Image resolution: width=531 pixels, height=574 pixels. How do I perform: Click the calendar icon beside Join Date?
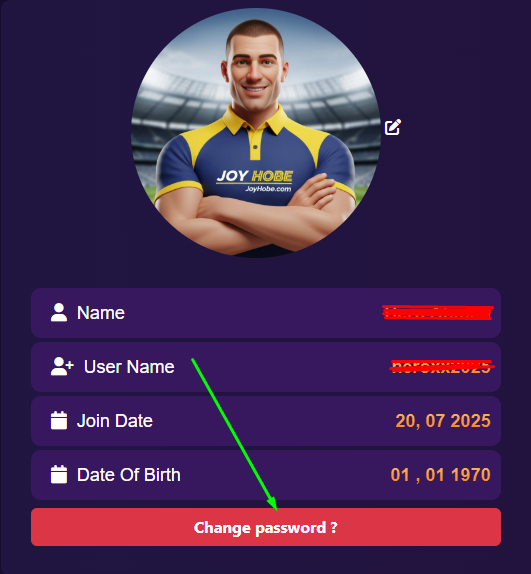tap(59, 420)
